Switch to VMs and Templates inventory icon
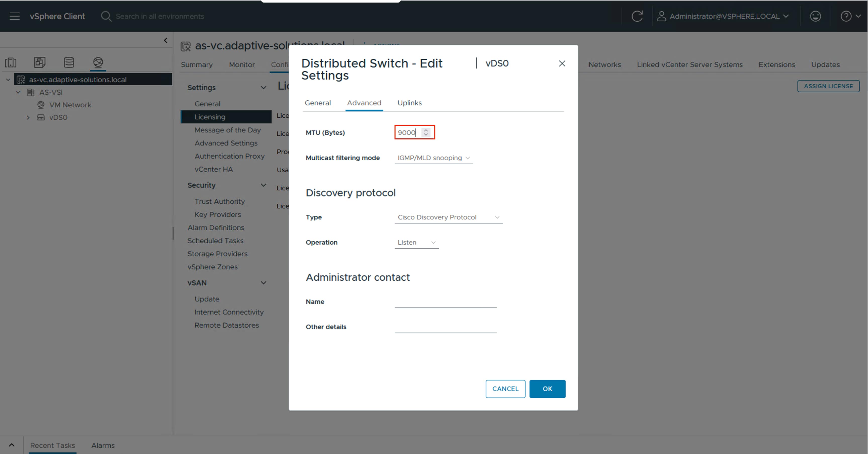This screenshot has width=868, height=454. pos(39,62)
